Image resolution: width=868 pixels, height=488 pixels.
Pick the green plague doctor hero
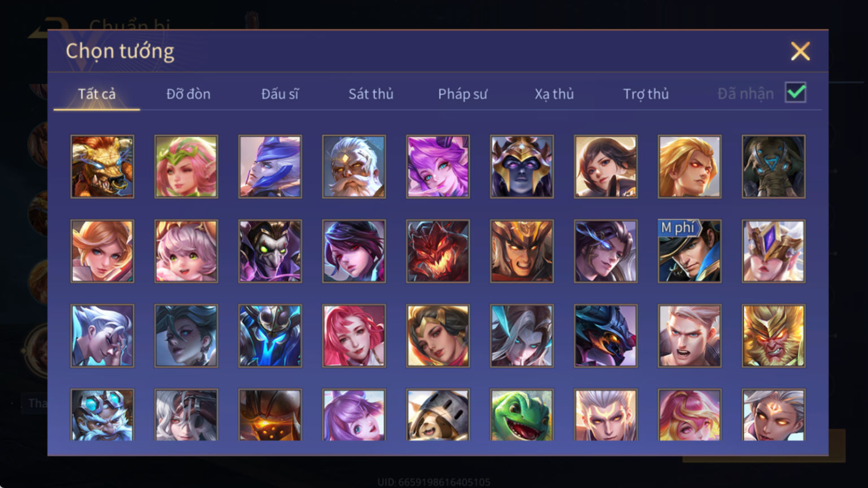[x=270, y=251]
